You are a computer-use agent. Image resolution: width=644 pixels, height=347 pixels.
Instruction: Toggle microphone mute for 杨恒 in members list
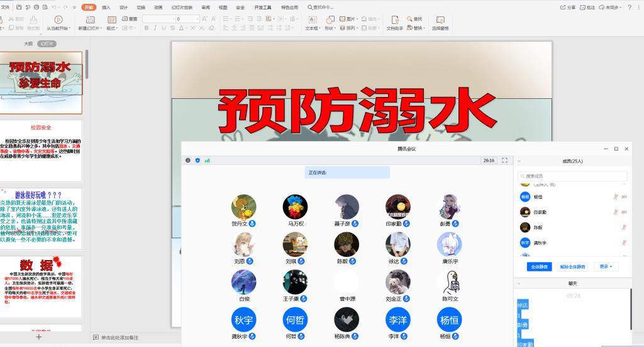[x=615, y=197]
